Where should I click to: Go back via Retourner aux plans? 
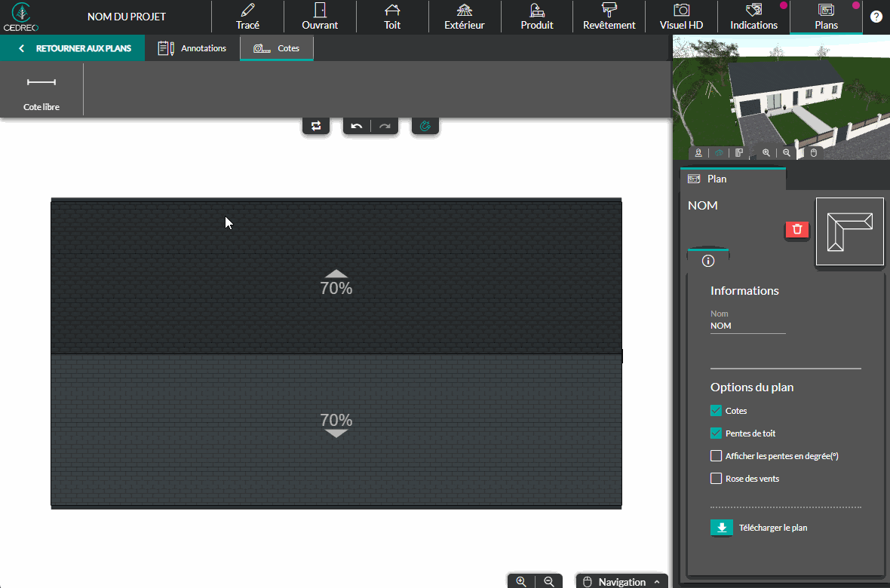point(72,48)
